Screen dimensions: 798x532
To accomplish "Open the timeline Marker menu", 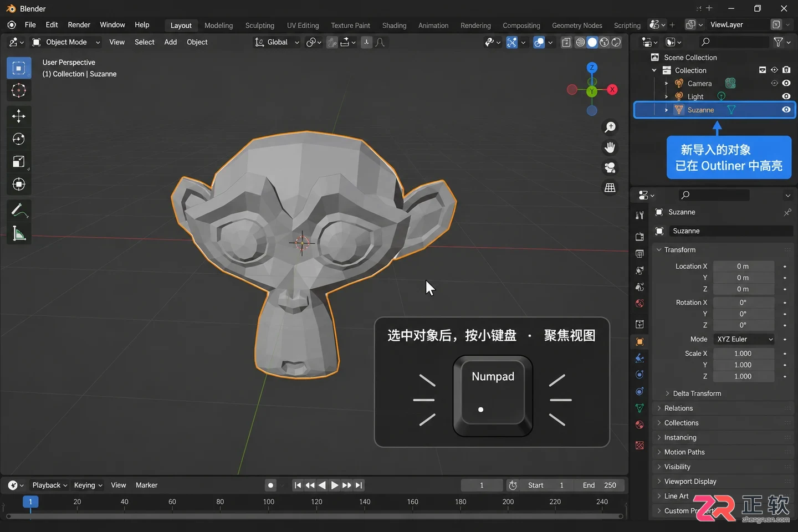I will pyautogui.click(x=146, y=485).
